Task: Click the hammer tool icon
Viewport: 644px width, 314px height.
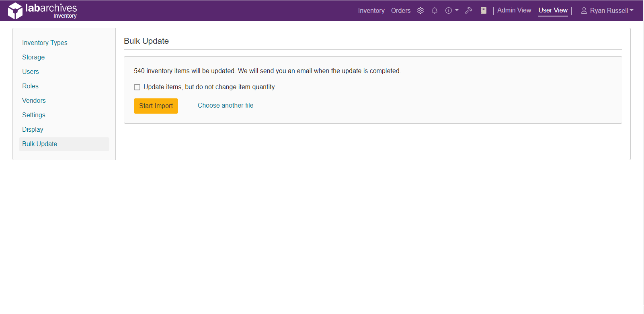Action: (x=468, y=11)
